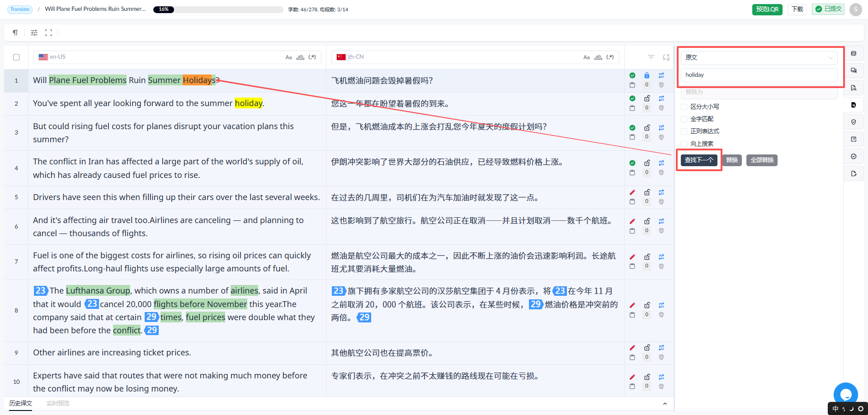Focus the 替换为 replacement input field
This screenshot has height=415, width=868.
(759, 92)
